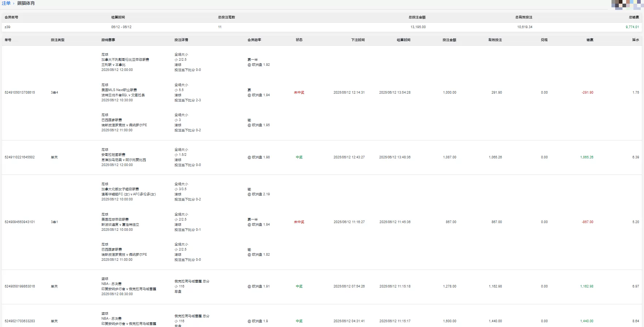644x327 pixels.
Task: Click bet amount 1,087.00
Action: pos(449,157)
